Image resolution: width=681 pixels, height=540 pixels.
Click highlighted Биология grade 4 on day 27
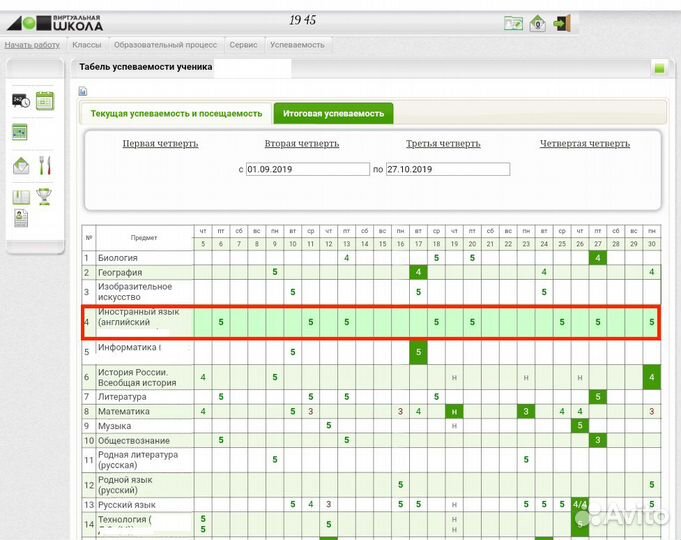[598, 258]
